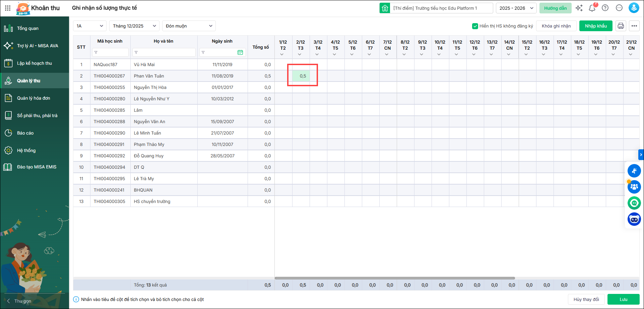Expand the chevron under 14/12 CN column
Screen dimensions: 644x309
pos(509,54)
